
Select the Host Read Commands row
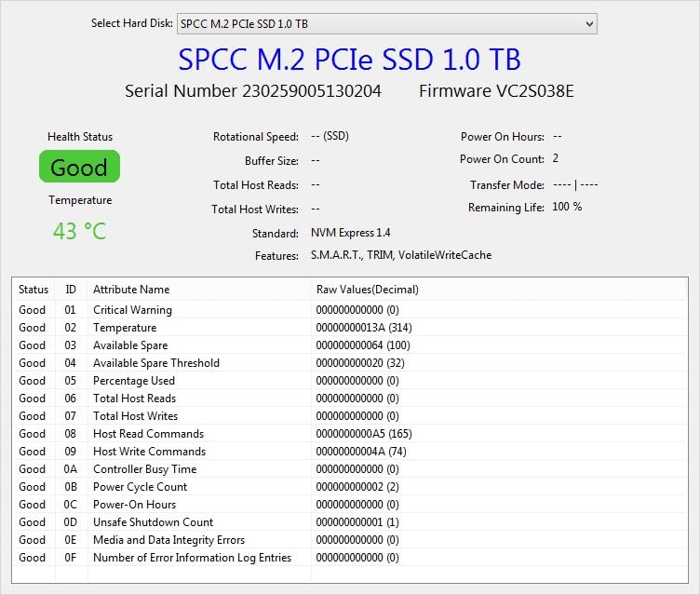350,434
